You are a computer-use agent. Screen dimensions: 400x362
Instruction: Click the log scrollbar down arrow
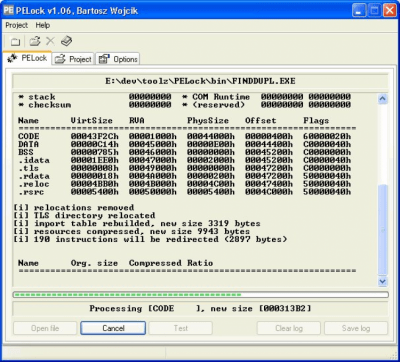tap(383, 282)
